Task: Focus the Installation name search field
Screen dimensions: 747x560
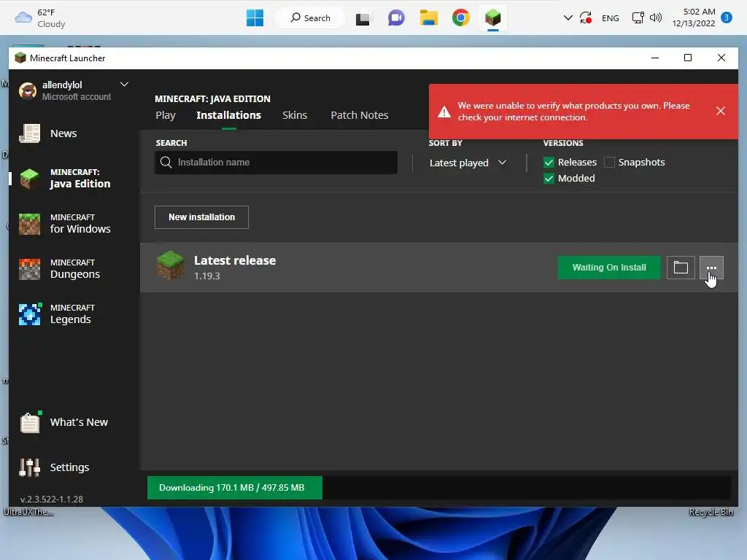Action: (276, 163)
